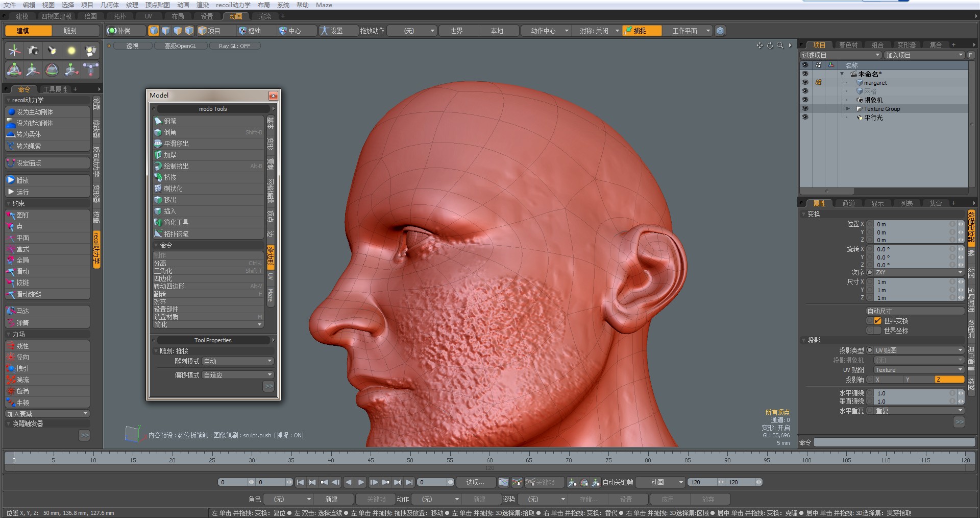Open the 雕刻模式 dropdown
The width and height of the screenshot is (980, 518).
(x=238, y=361)
